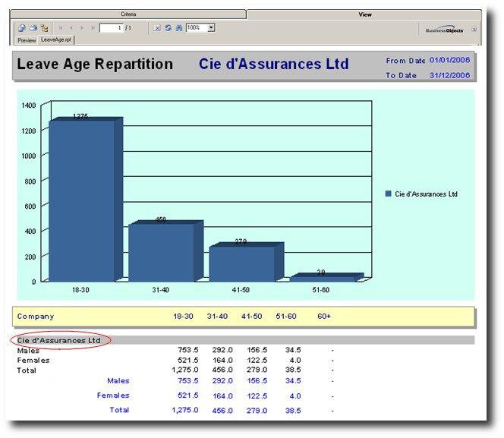
Task: Toggle the group tree icon
Action: pyautogui.click(x=44, y=28)
